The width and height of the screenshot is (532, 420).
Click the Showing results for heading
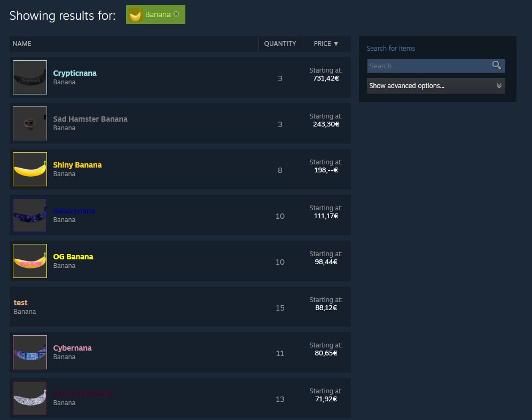(62, 15)
